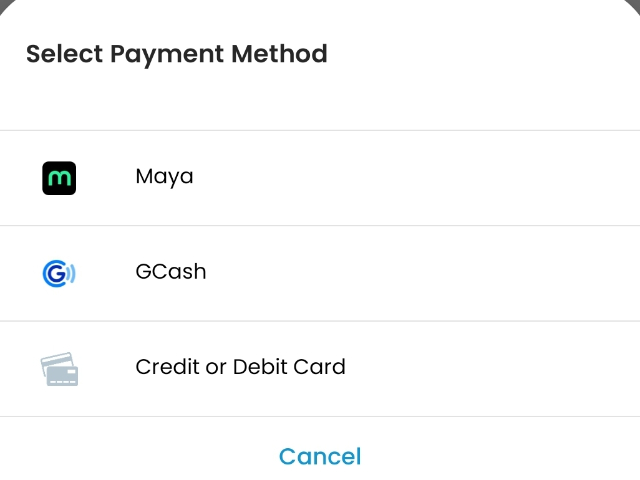The width and height of the screenshot is (640, 480).
Task: Click the GCash text label
Action: coord(171,272)
